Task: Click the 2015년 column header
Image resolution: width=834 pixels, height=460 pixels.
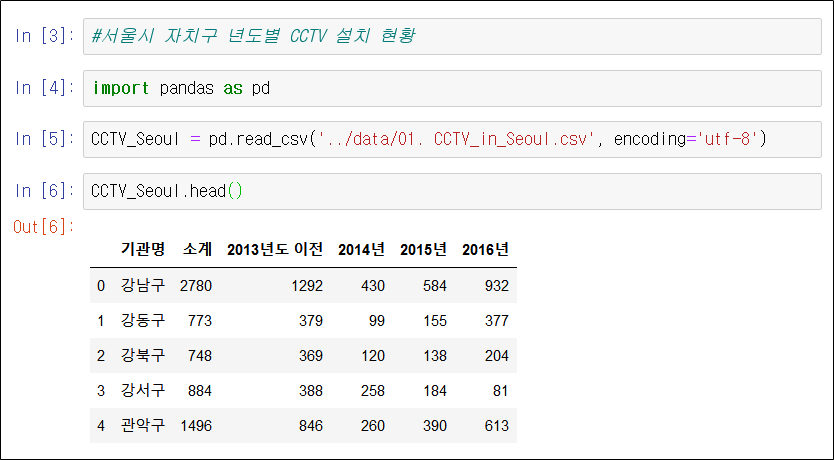Action: [x=423, y=249]
